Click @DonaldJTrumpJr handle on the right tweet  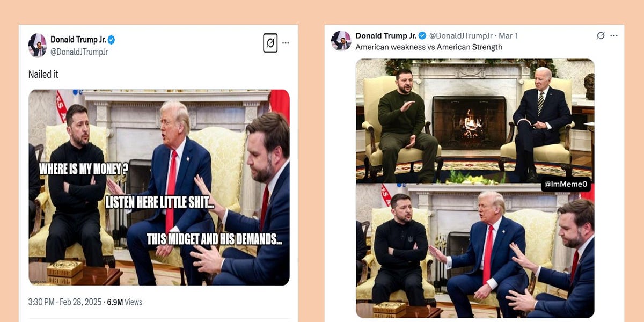461,35
